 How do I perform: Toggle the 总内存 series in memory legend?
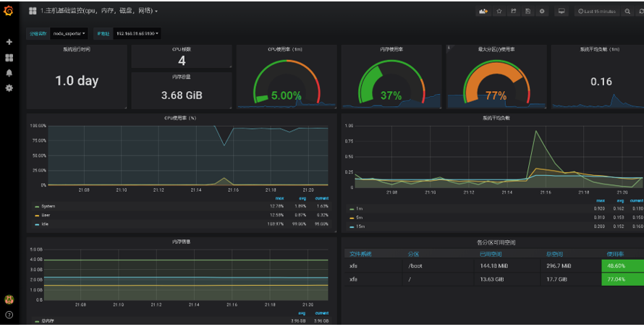(x=47, y=321)
